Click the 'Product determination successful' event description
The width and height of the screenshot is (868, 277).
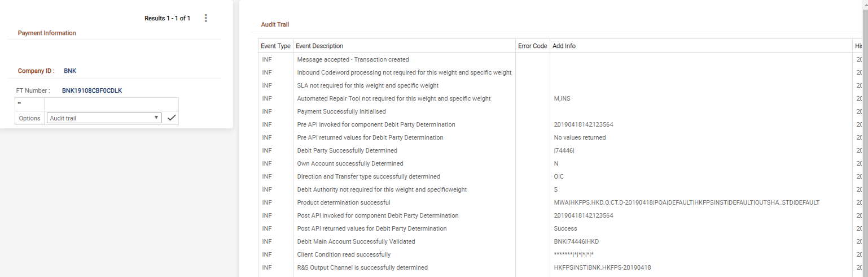[343, 202]
